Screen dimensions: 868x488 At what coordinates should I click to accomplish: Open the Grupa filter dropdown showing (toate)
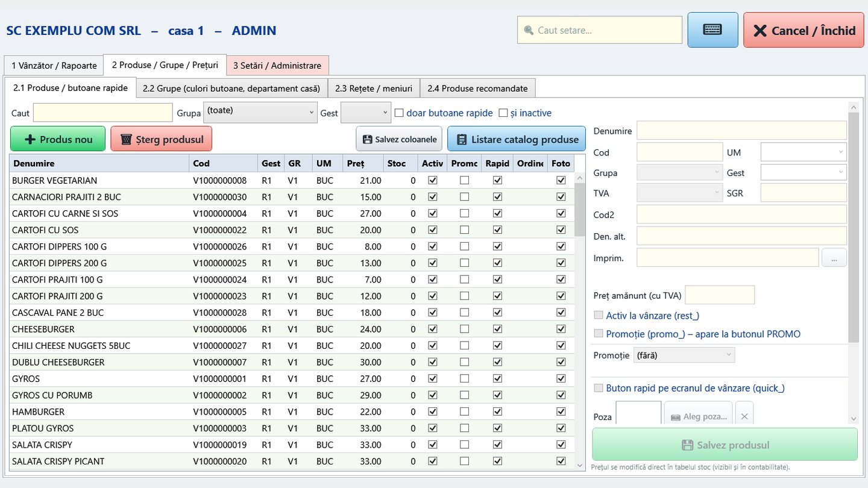[260, 113]
